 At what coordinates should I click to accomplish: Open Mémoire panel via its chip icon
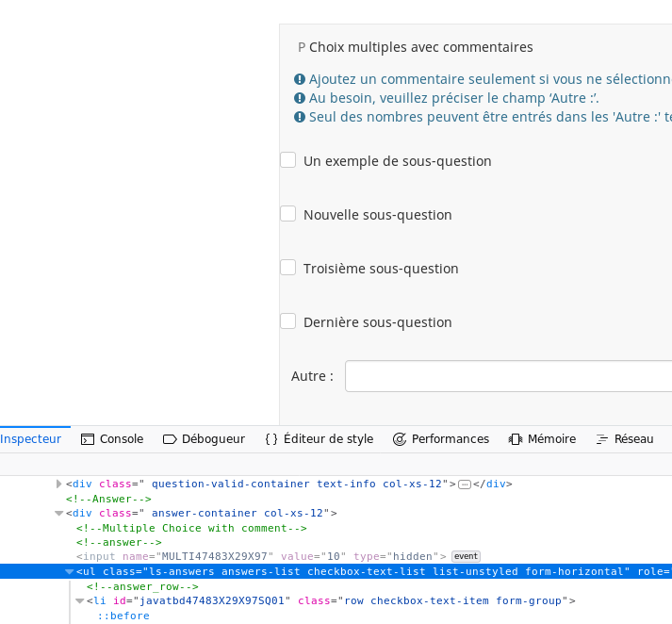tap(516, 439)
